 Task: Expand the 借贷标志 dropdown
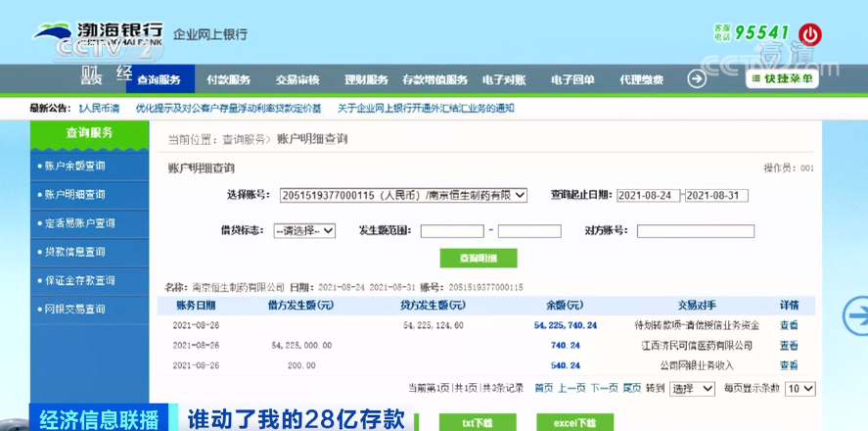click(x=304, y=230)
